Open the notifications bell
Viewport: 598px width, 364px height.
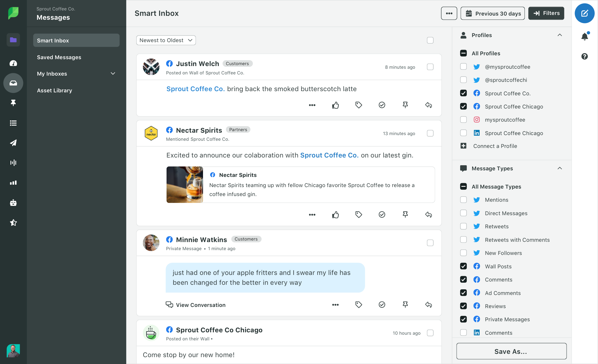585,36
